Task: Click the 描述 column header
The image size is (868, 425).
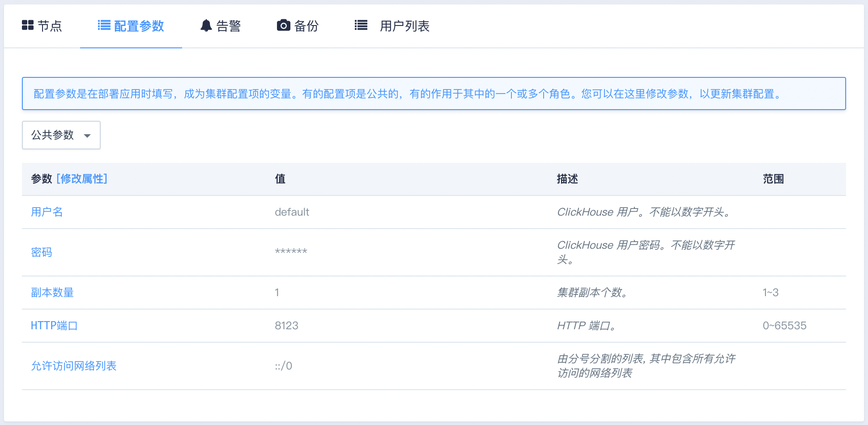Action: click(568, 179)
